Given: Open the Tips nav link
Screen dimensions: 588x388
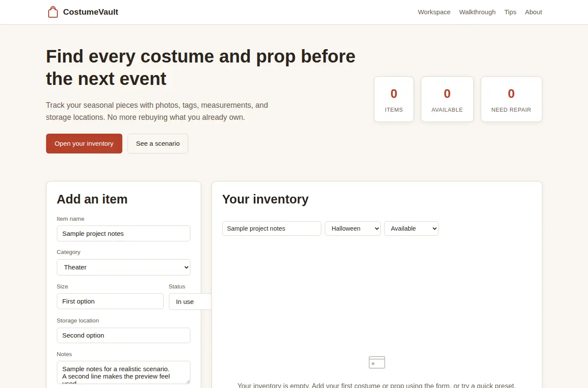Looking at the screenshot, I should 510,12.
